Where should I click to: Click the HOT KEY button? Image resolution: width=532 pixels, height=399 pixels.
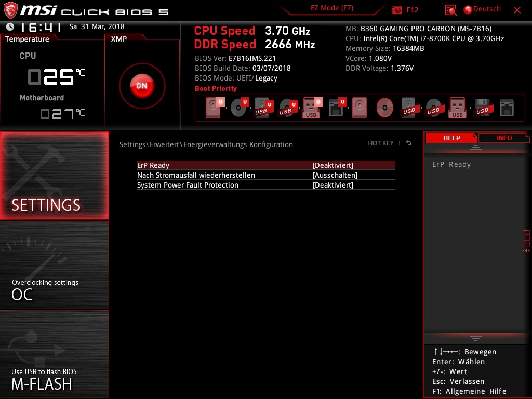click(x=381, y=143)
